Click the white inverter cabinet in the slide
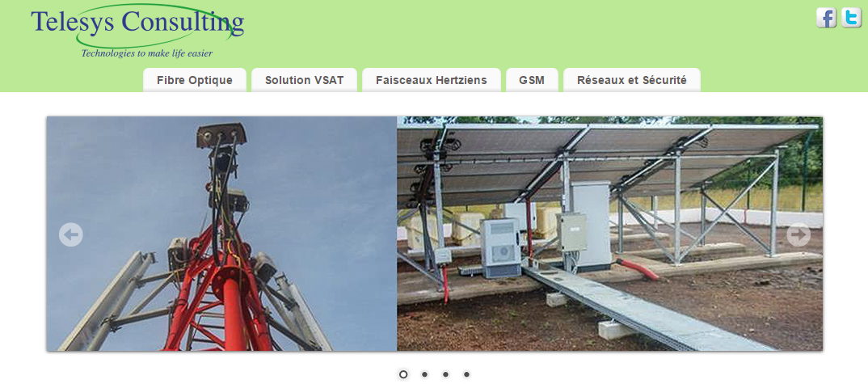 coord(500,247)
